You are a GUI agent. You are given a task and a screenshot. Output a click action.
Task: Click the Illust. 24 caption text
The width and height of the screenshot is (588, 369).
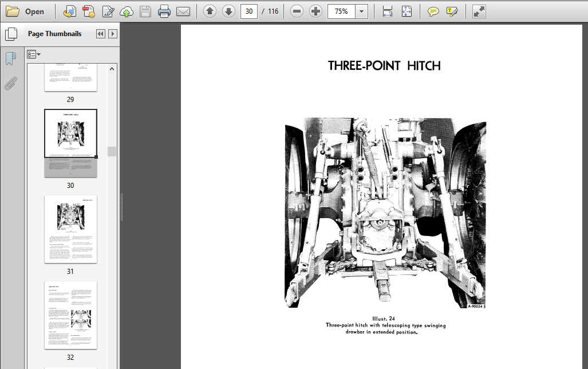pos(384,319)
